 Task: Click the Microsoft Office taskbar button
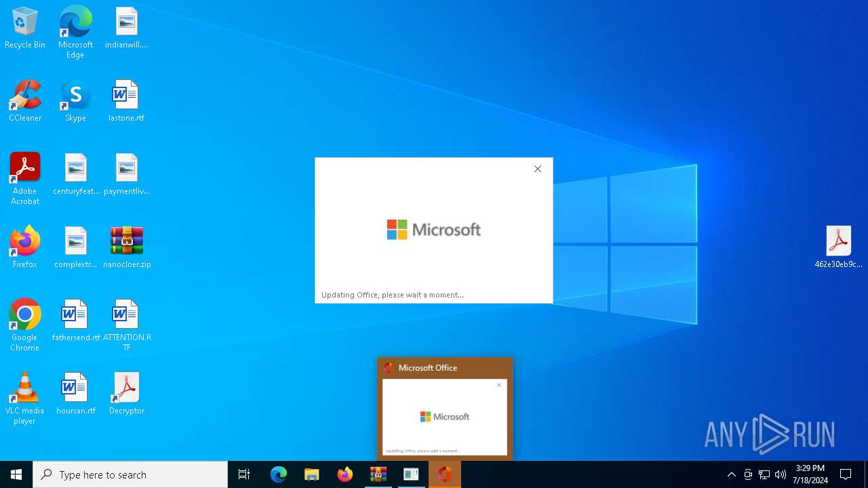445,474
